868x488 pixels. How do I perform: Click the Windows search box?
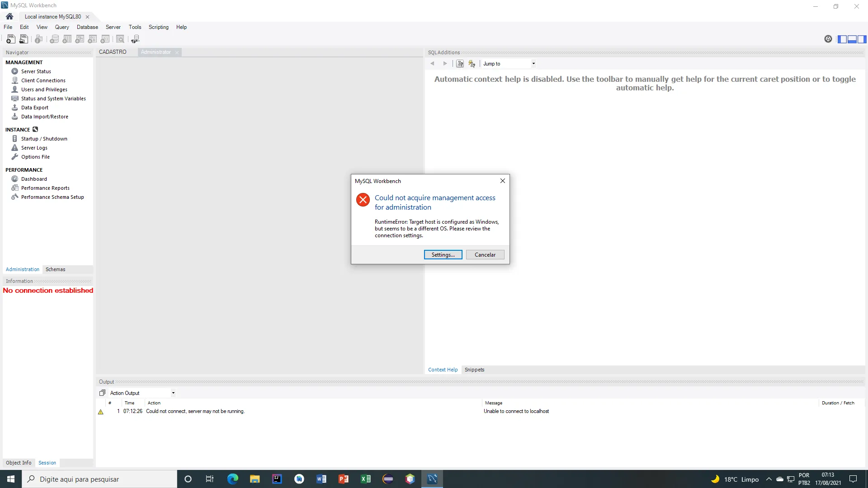pyautogui.click(x=99, y=479)
